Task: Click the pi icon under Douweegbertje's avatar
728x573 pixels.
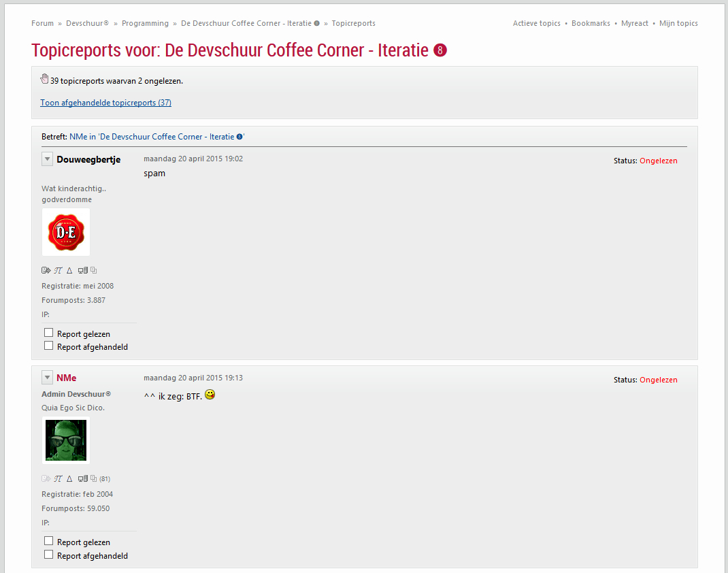Action: pyautogui.click(x=58, y=270)
